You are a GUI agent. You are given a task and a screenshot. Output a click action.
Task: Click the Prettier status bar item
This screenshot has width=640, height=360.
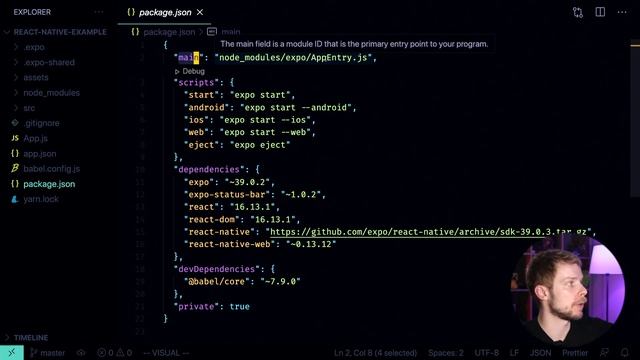click(575, 353)
